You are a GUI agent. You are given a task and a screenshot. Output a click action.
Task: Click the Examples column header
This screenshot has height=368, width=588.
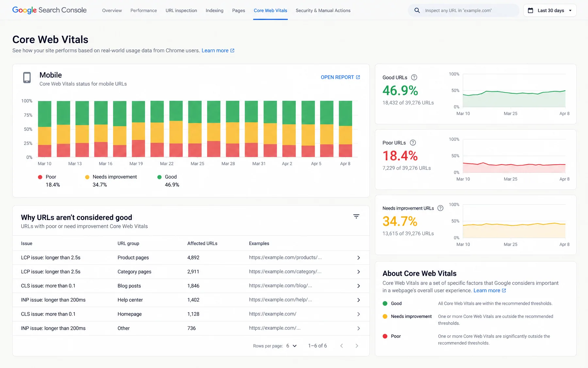point(259,243)
